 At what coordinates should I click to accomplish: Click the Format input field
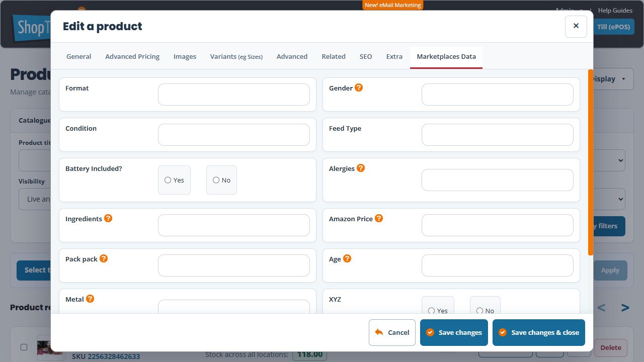click(x=234, y=95)
